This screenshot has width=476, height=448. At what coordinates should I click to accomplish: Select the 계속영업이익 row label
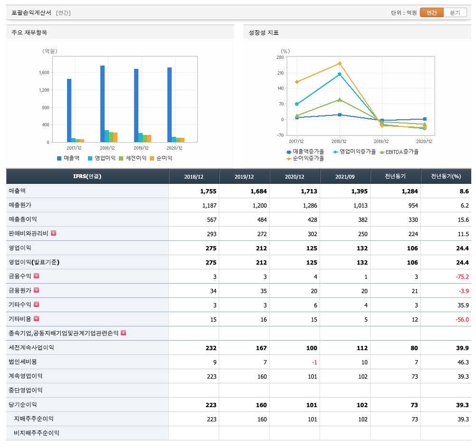pyautogui.click(x=26, y=376)
